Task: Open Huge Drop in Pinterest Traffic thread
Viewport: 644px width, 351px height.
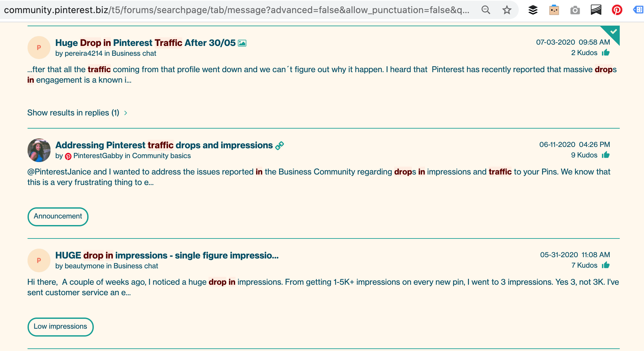Action: 145,43
